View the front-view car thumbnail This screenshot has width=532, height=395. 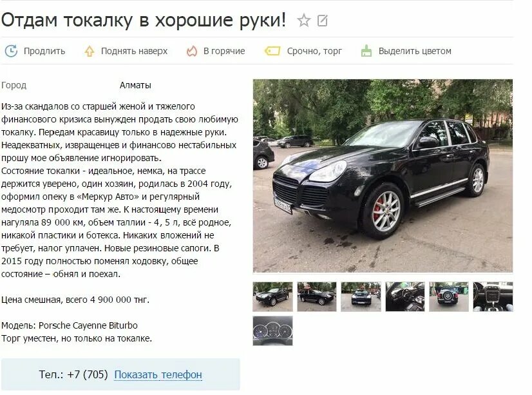(x=361, y=296)
